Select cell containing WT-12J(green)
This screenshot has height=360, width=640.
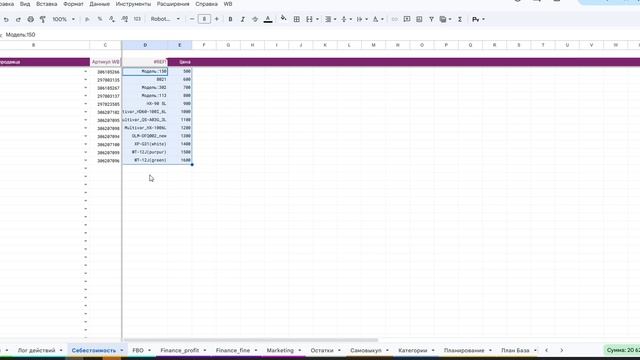point(145,160)
